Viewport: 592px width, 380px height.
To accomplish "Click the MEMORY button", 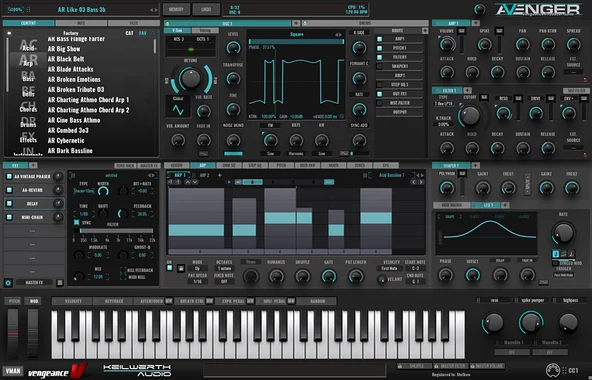I will [176, 9].
